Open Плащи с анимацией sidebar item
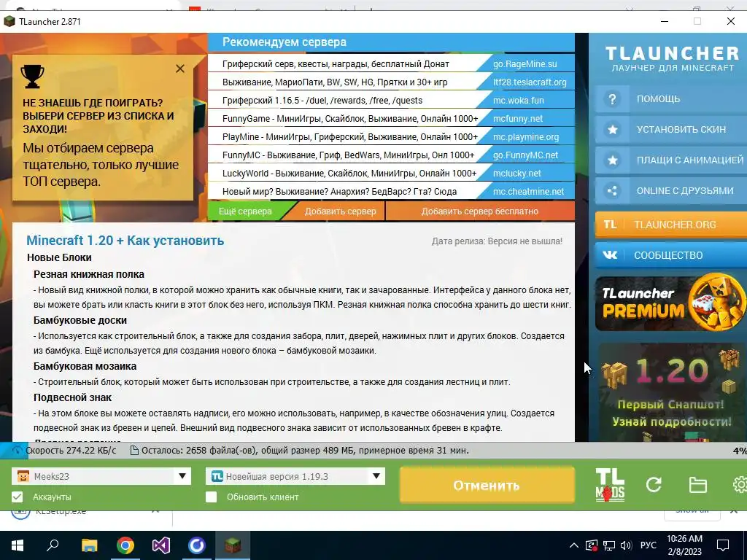Screen dimensions: 747x560 pyautogui.click(x=671, y=160)
